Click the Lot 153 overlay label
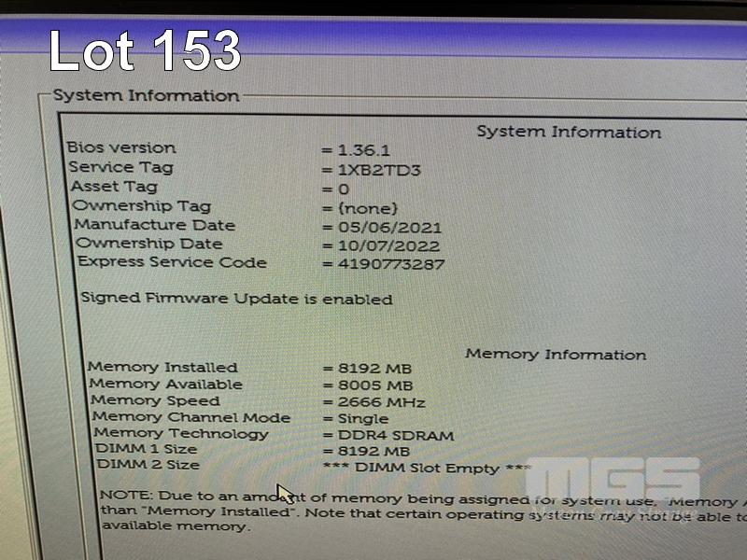This screenshot has height=560, width=747. [145, 50]
